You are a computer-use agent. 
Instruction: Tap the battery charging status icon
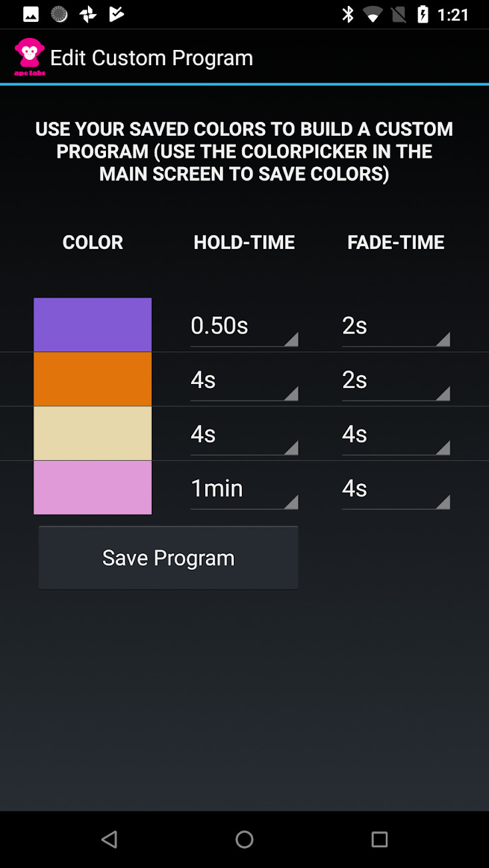click(x=422, y=15)
